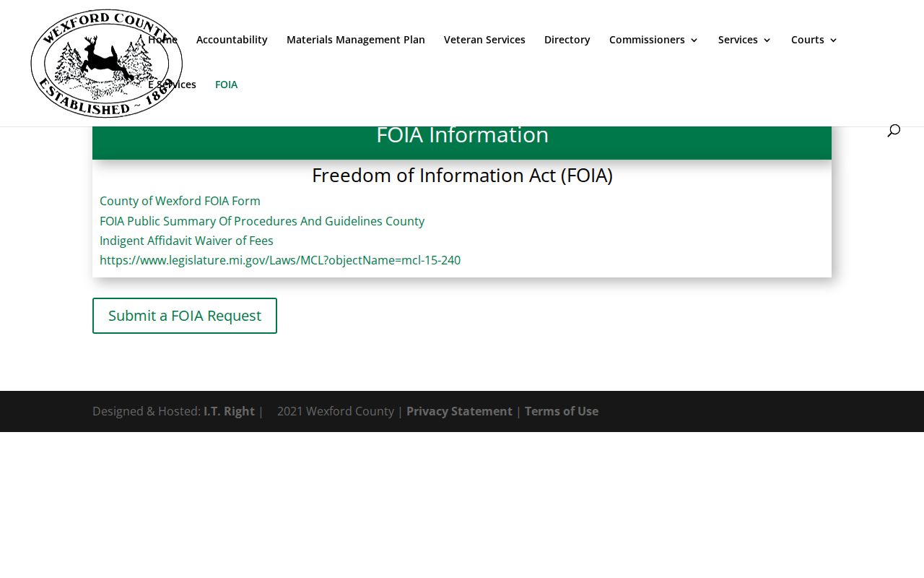The width and height of the screenshot is (924, 578).
Task: Open County of Wexford FOIA Form link
Action: (180, 201)
